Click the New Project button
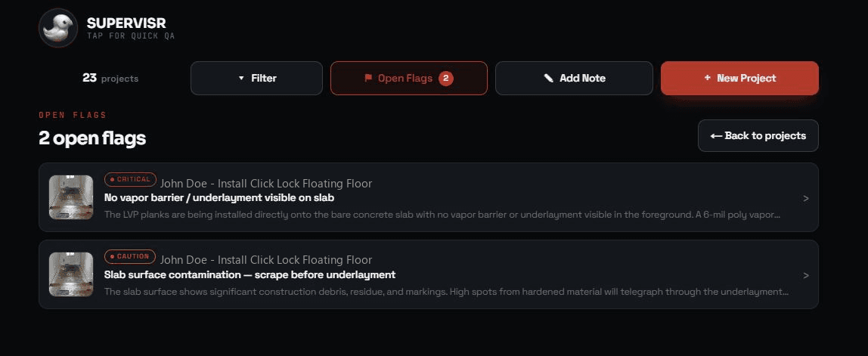The height and width of the screenshot is (356, 868). click(739, 78)
